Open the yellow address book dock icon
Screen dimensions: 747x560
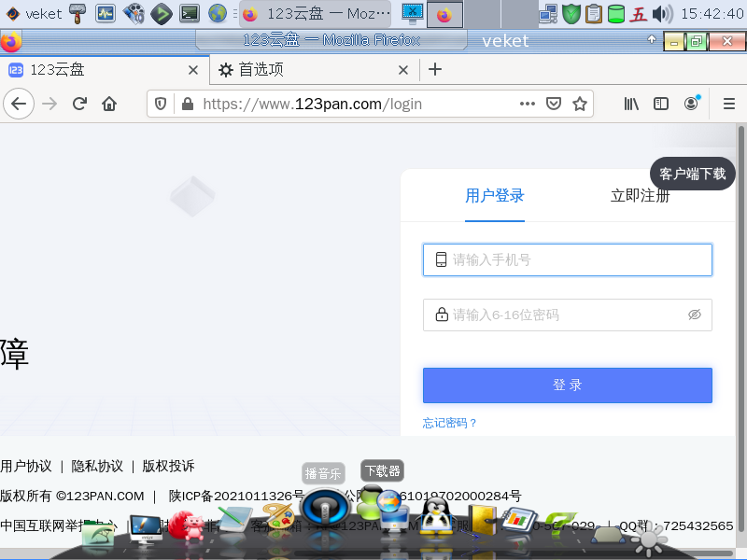click(482, 520)
